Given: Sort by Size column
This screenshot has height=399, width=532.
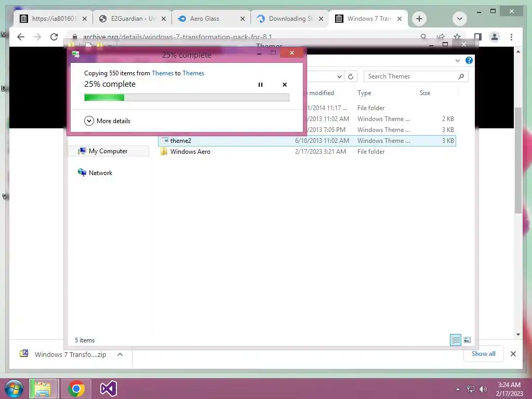Looking at the screenshot, I should 425,92.
